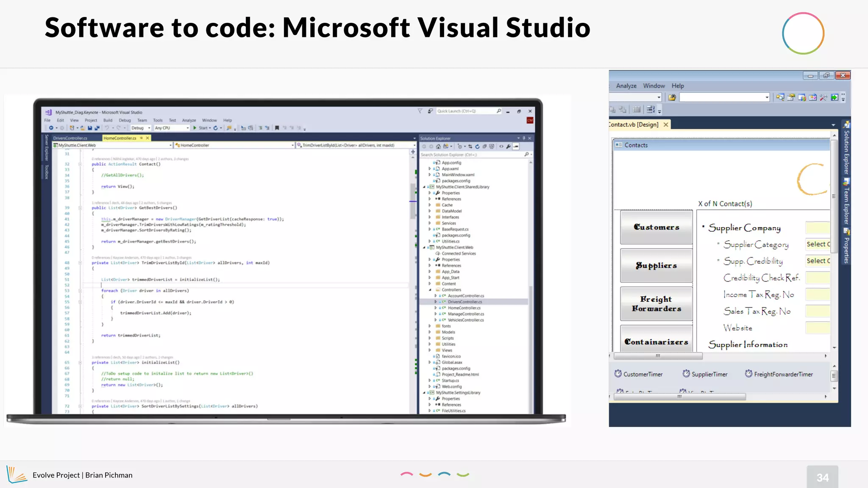
Task: Collapse the MyShuttle.Client.SharedLibrary project
Action: coord(424,187)
